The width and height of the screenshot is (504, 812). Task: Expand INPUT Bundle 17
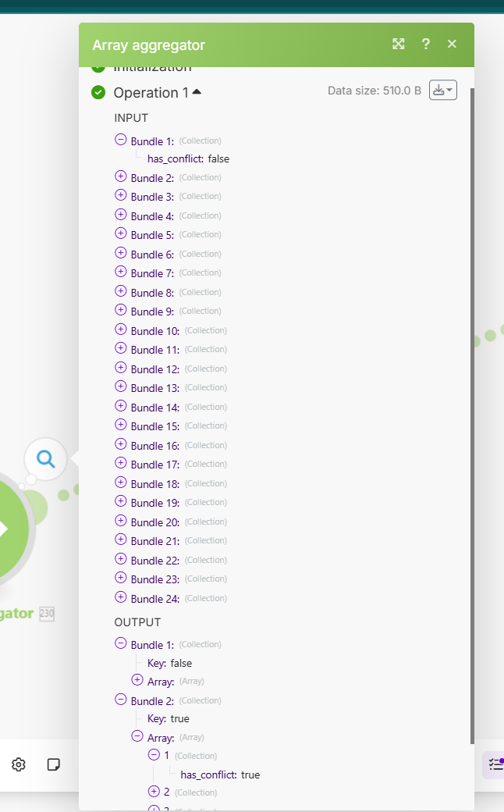coord(121,463)
